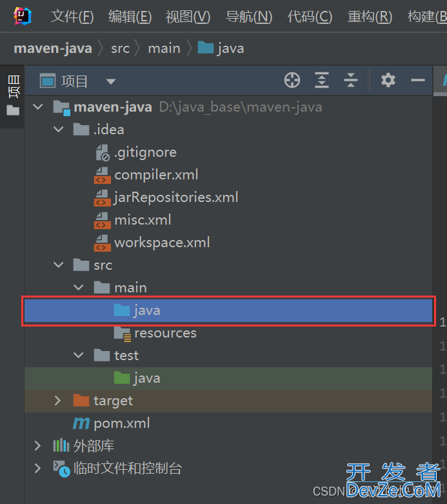Click the src folder icon
Image resolution: width=447 pixels, height=504 pixels.
tap(81, 265)
